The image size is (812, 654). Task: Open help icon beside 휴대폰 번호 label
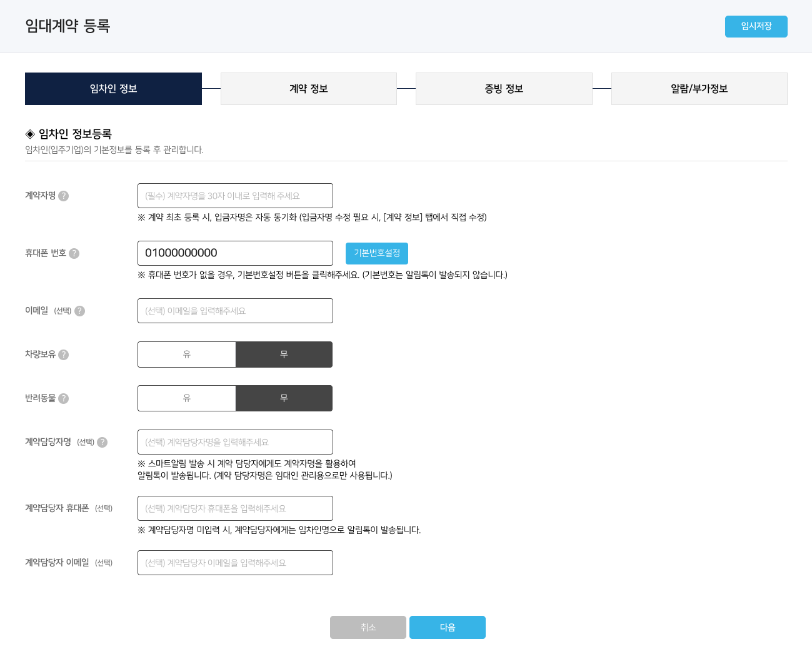tap(74, 253)
